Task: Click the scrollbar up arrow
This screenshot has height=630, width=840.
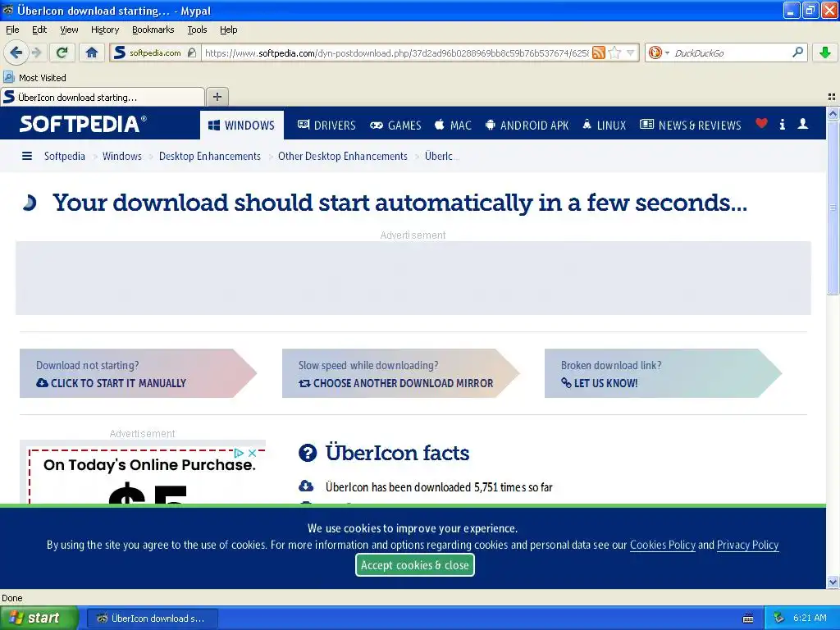Action: [x=833, y=113]
